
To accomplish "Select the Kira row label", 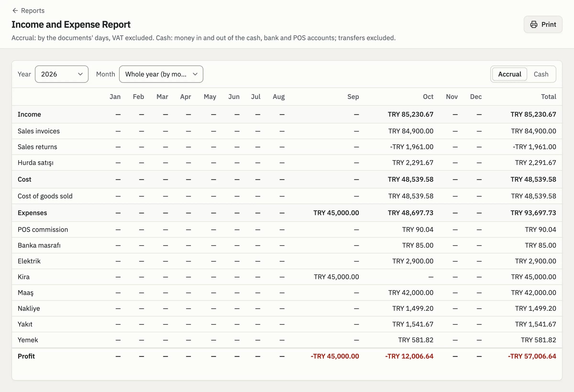I will pyautogui.click(x=23, y=277).
